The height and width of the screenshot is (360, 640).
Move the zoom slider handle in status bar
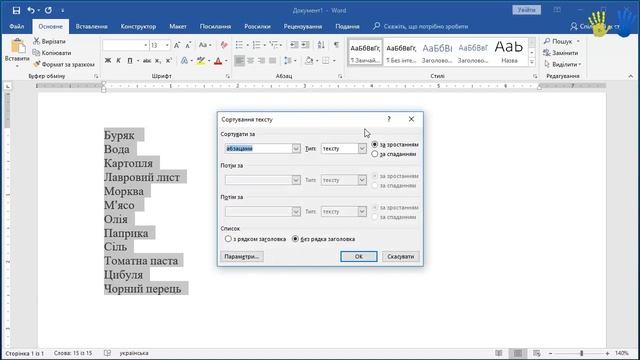pyautogui.click(x=581, y=353)
